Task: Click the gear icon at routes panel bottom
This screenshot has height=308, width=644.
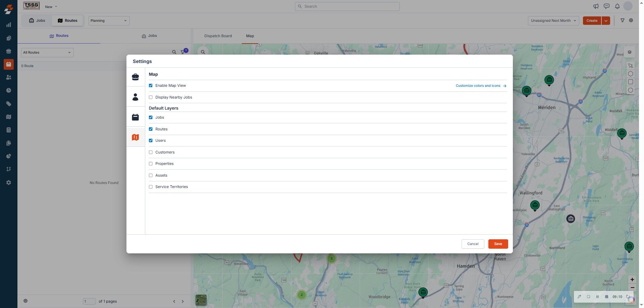Action: [25, 301]
